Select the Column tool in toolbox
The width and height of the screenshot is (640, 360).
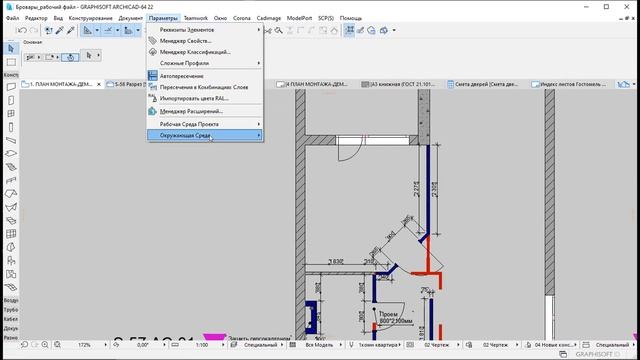(11, 127)
